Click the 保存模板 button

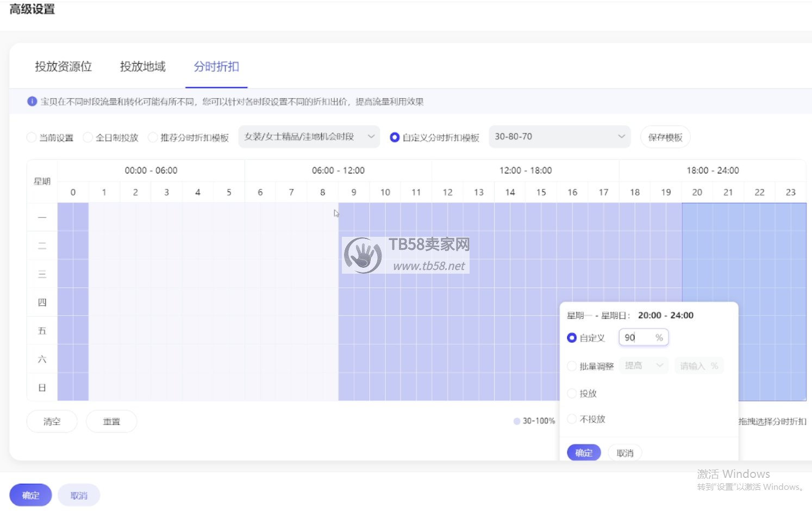point(665,137)
